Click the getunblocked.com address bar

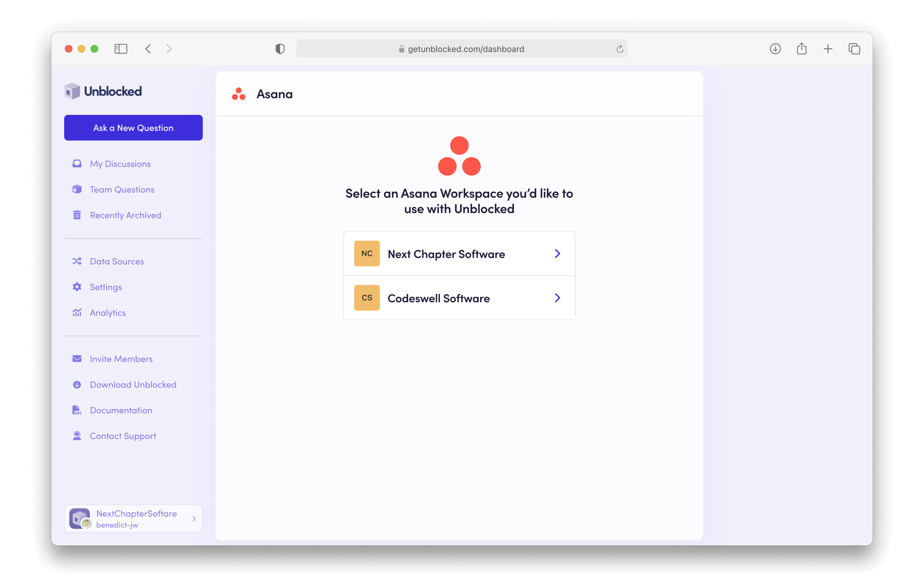click(462, 49)
